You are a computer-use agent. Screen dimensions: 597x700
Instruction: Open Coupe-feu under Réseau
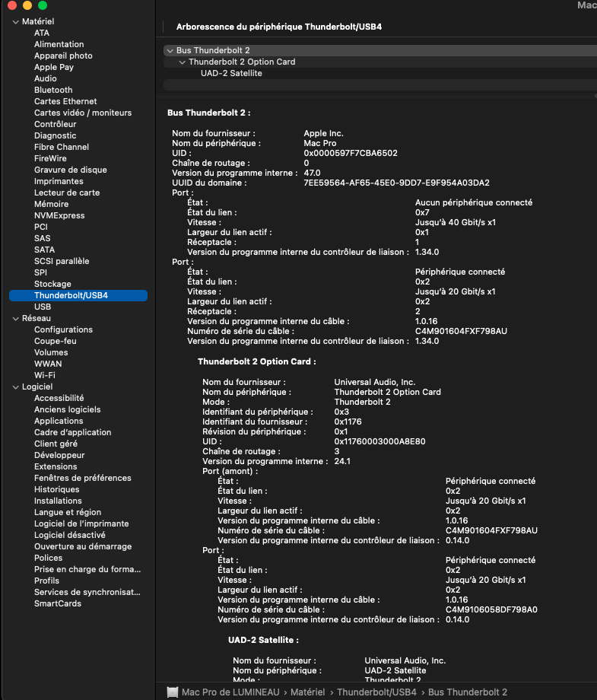56,341
